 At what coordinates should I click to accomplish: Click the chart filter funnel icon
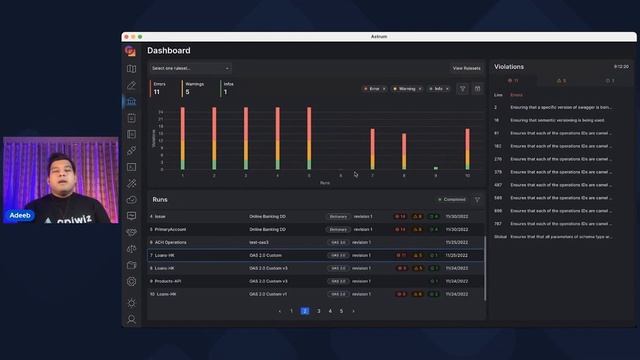[462, 89]
